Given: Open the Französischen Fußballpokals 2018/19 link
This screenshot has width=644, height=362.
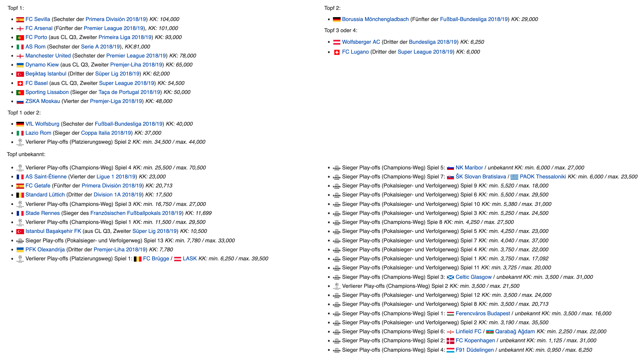Looking at the screenshot, I should click(136, 213).
